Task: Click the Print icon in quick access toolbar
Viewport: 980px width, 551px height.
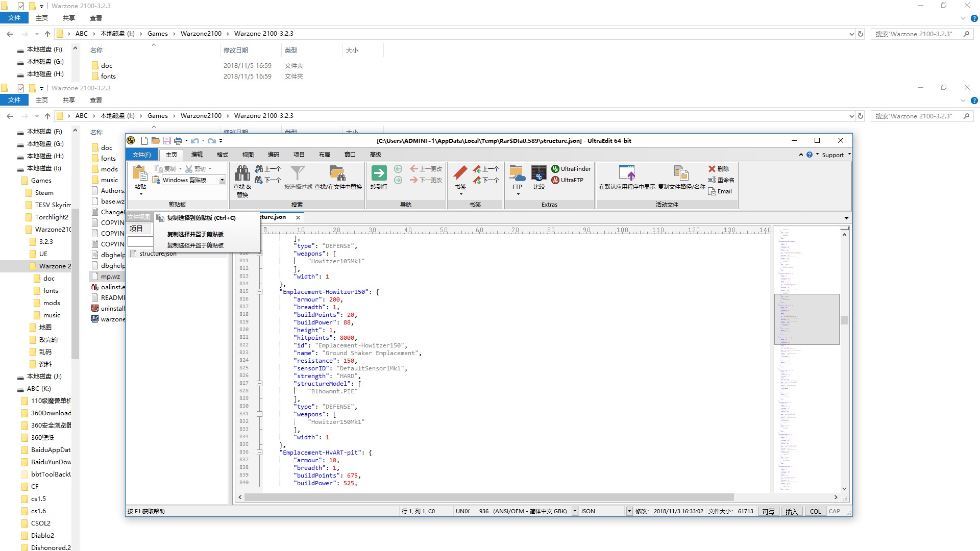Action: click(x=178, y=141)
